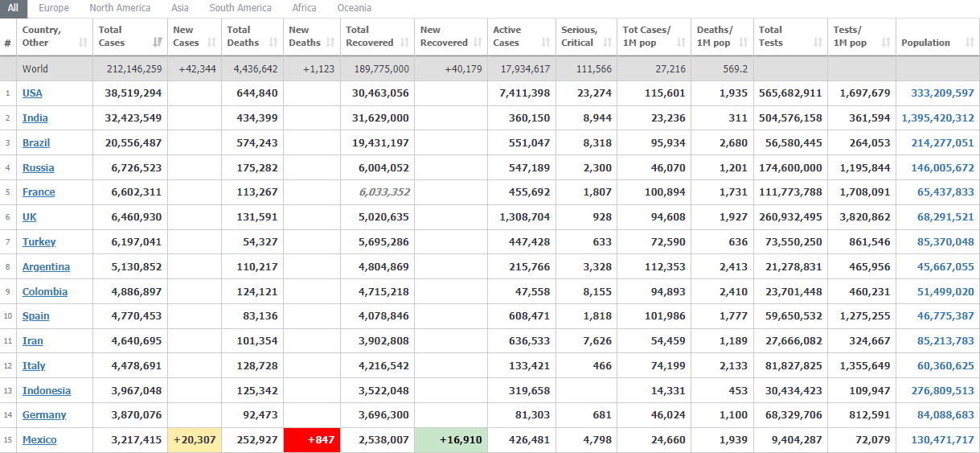980x453 pixels.
Task: Switch to the Europe tab
Action: pos(54,8)
